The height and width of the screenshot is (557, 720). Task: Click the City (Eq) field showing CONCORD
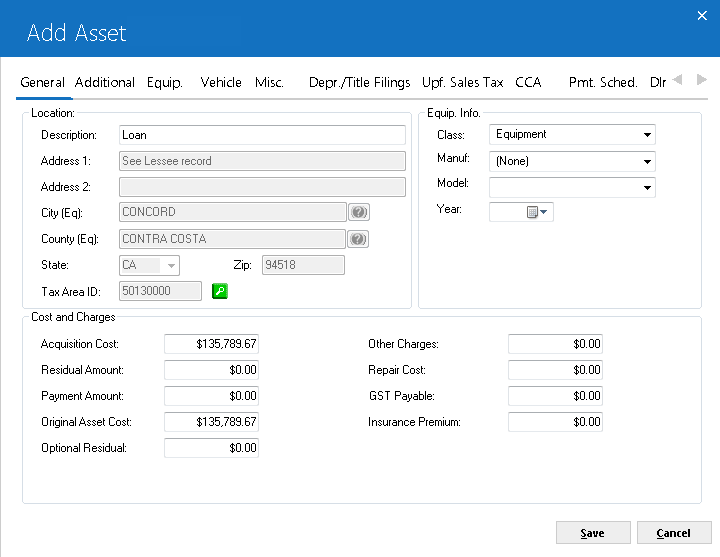click(x=232, y=212)
